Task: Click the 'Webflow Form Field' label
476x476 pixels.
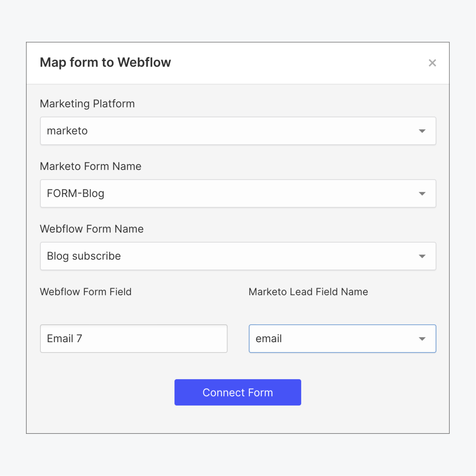Action: click(x=85, y=292)
